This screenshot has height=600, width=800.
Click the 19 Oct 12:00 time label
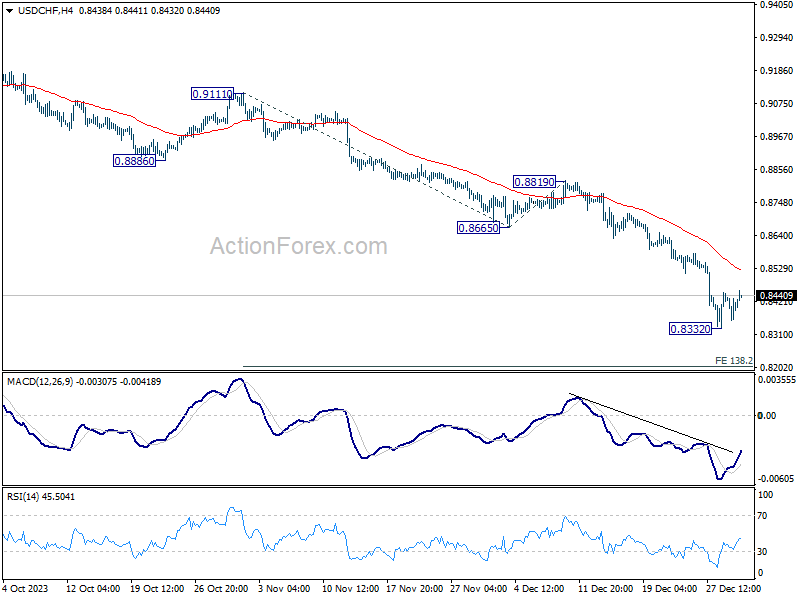tap(157, 589)
